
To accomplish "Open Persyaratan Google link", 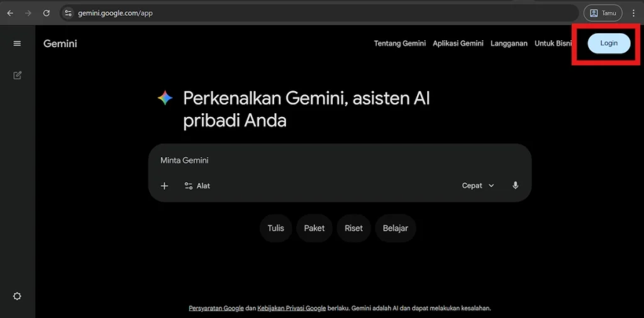I will (x=216, y=308).
